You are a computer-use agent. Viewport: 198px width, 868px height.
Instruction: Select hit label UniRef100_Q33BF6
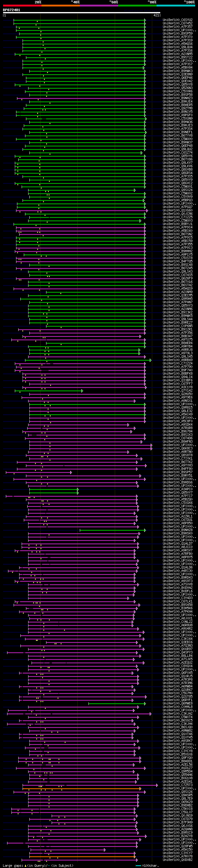pyautogui.click(x=178, y=381)
